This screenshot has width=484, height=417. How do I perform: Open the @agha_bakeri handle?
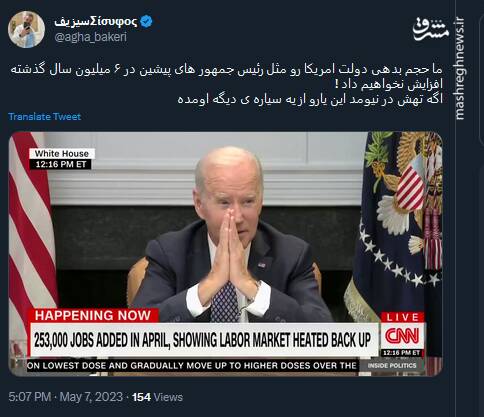(x=90, y=37)
